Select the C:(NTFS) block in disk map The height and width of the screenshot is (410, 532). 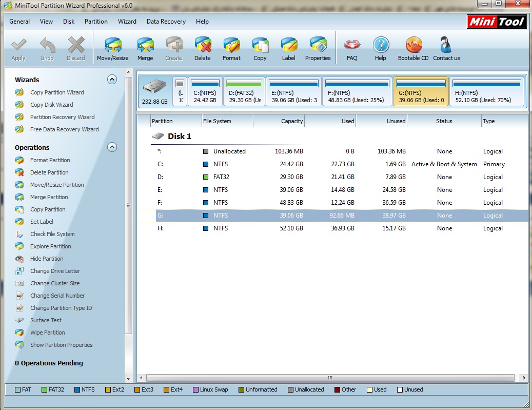click(205, 92)
